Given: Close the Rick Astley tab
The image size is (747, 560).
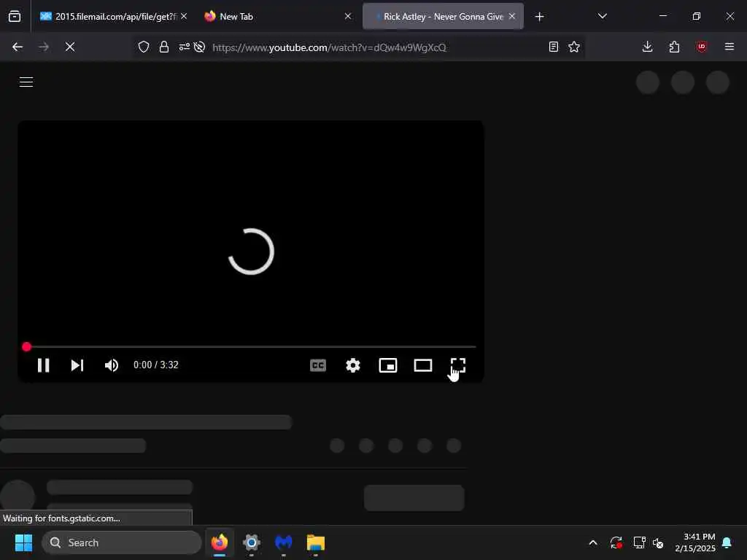Looking at the screenshot, I should coord(511,16).
